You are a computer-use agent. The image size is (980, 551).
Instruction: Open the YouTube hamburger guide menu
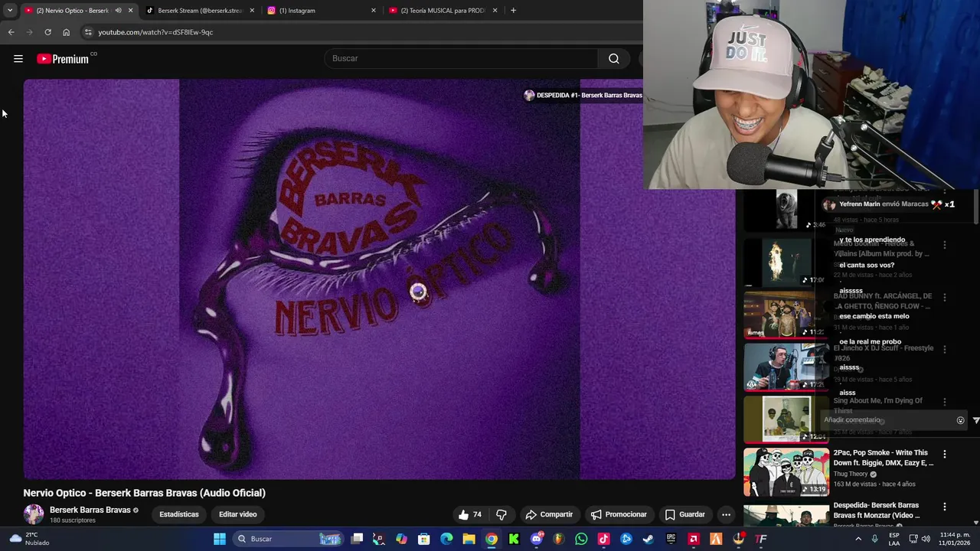pyautogui.click(x=18, y=59)
